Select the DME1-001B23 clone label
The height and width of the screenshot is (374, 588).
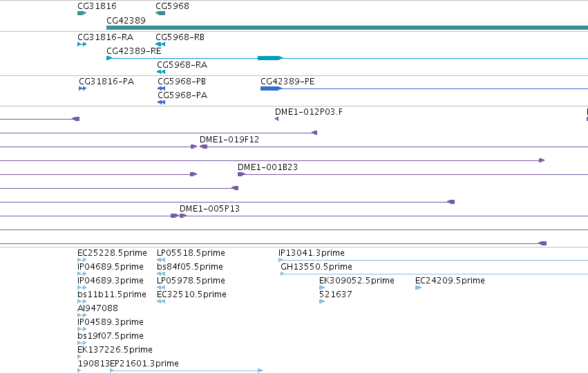[268, 167]
